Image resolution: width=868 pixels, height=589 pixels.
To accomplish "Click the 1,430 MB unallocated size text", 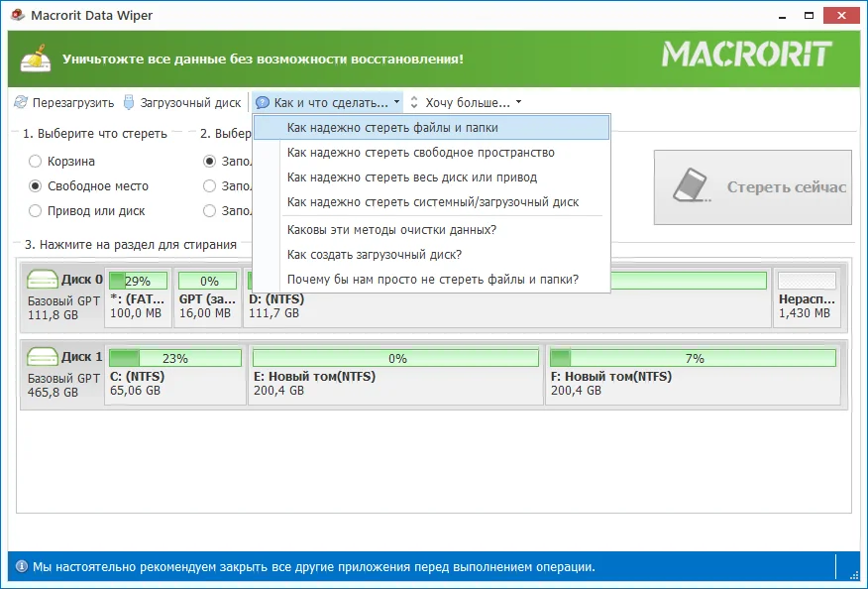I will 805,313.
